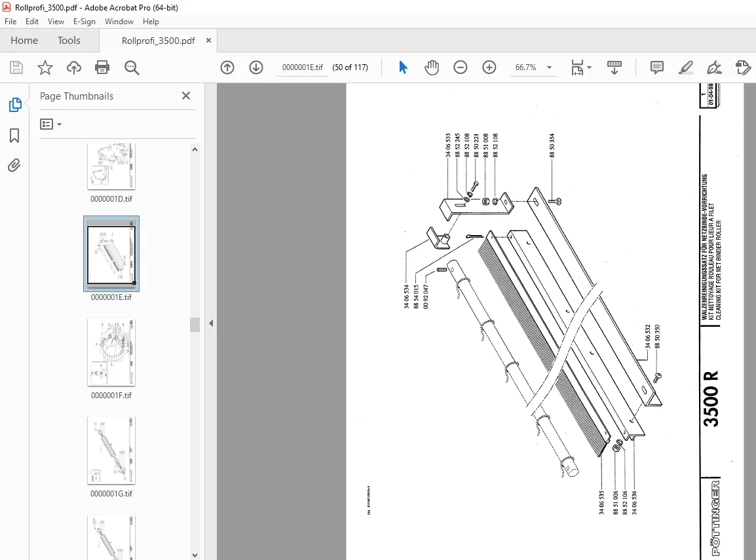Click the page label field 0000001E.tif
The width and height of the screenshot is (756, 560).
[x=302, y=67]
